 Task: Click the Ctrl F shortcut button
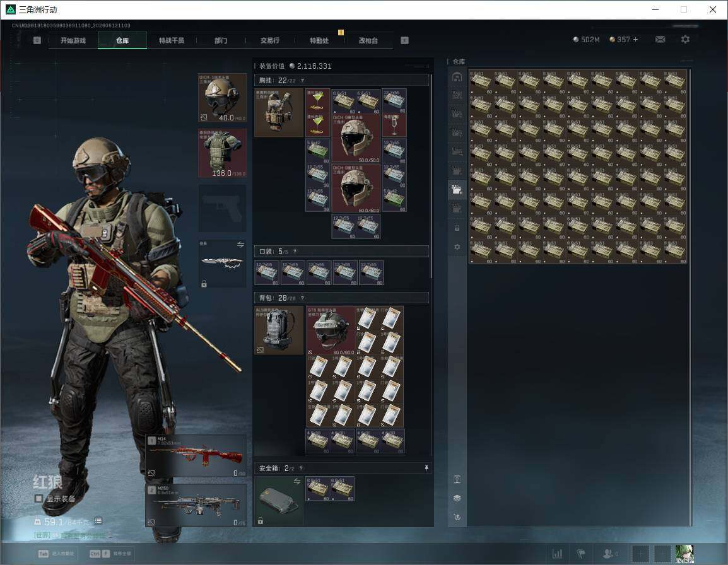point(110,554)
